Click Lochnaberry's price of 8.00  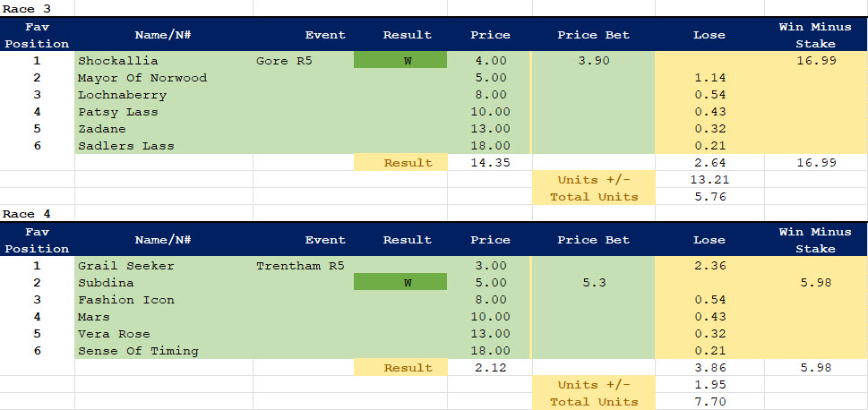(490, 95)
